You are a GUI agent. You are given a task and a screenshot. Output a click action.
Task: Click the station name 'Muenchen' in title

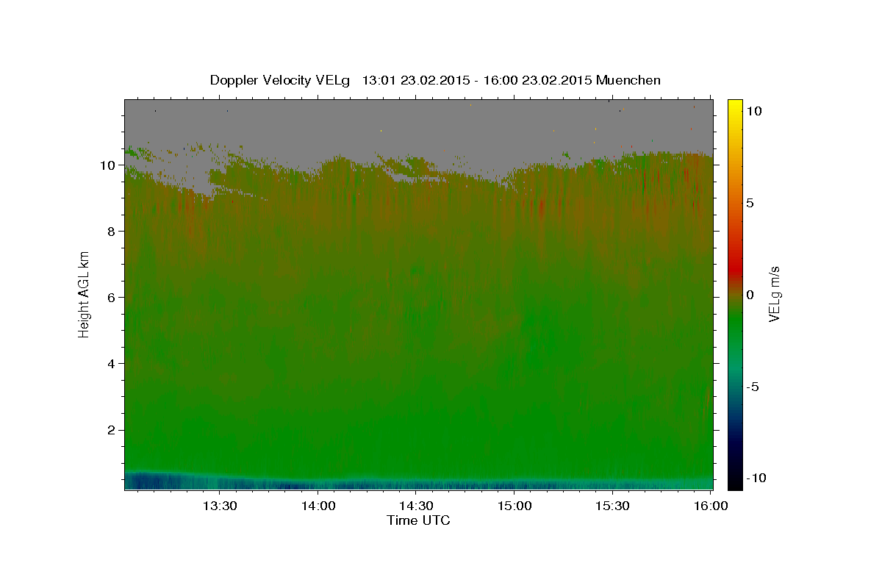coord(628,80)
